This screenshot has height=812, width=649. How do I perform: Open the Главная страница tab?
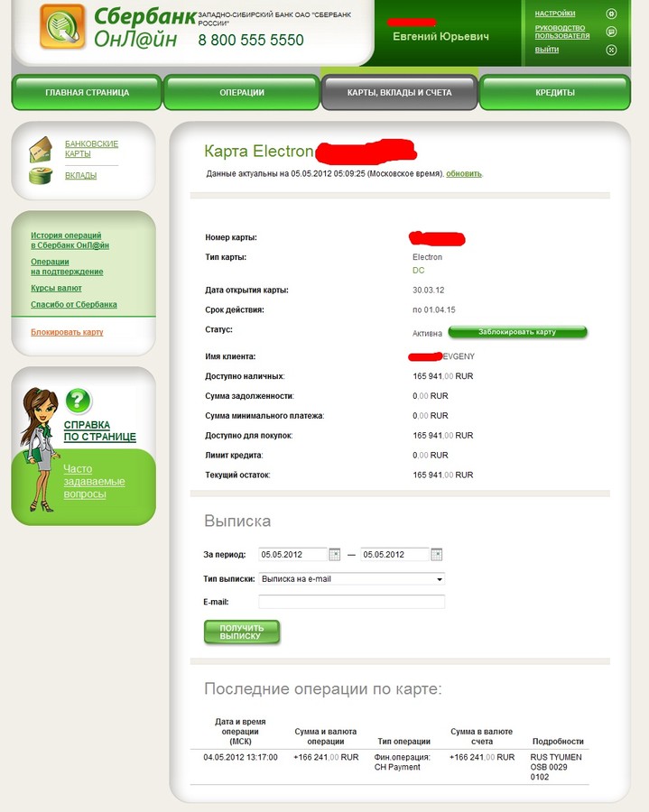point(87,93)
